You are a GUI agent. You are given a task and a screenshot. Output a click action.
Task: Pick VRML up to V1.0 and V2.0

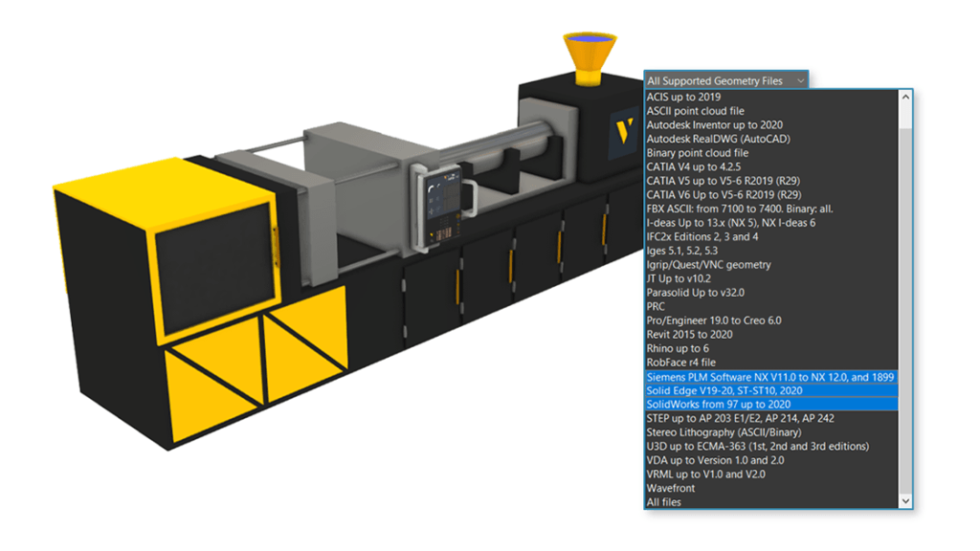coord(772,474)
